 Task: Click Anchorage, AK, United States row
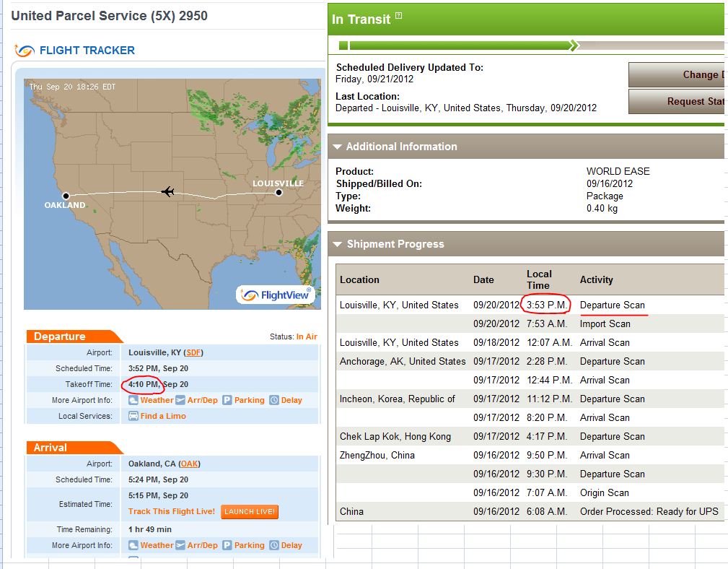530,361
